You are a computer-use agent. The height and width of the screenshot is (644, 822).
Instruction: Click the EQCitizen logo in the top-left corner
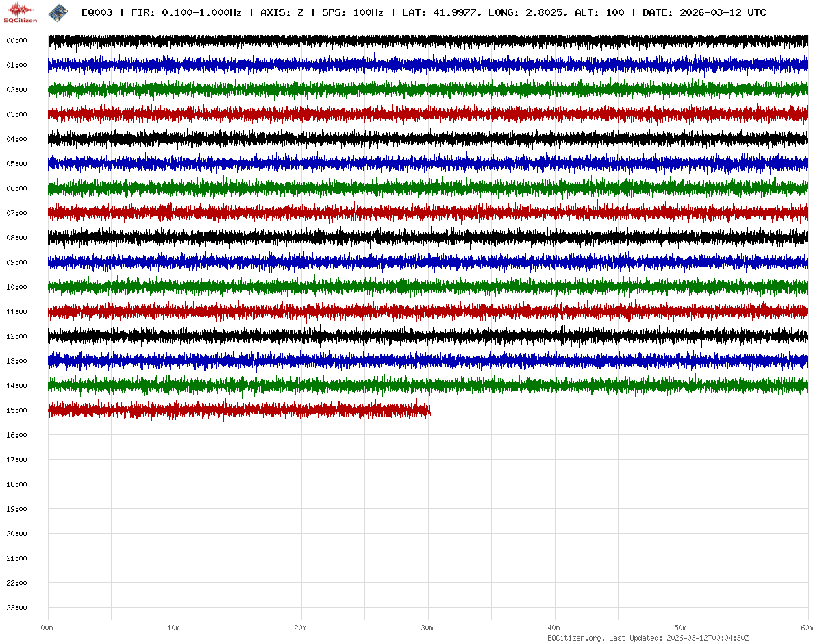[21, 12]
